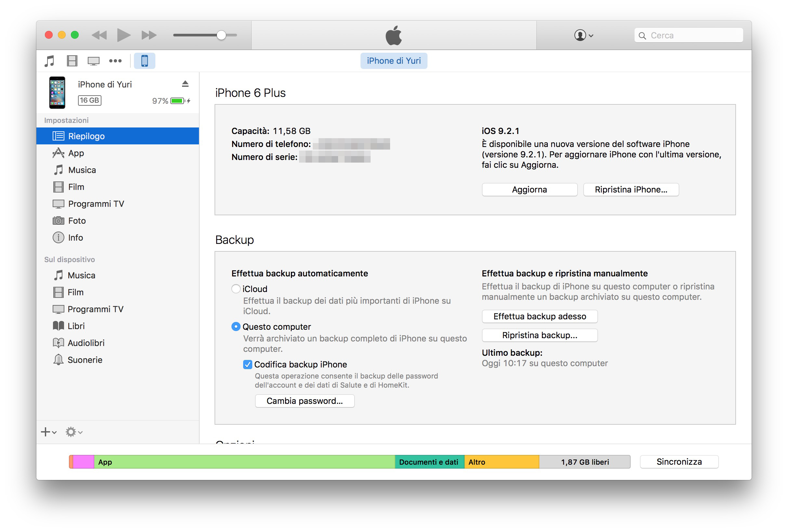The image size is (788, 532).
Task: Open App settings in sidebar
Action: pyautogui.click(x=76, y=153)
